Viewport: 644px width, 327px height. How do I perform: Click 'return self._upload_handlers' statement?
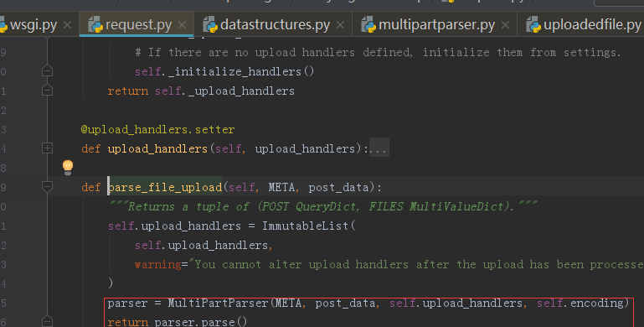pyautogui.click(x=201, y=91)
